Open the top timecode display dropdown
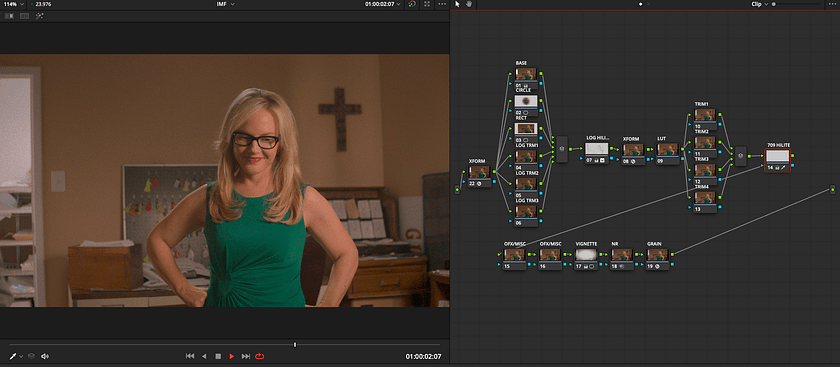The height and width of the screenshot is (367, 840). [382, 4]
